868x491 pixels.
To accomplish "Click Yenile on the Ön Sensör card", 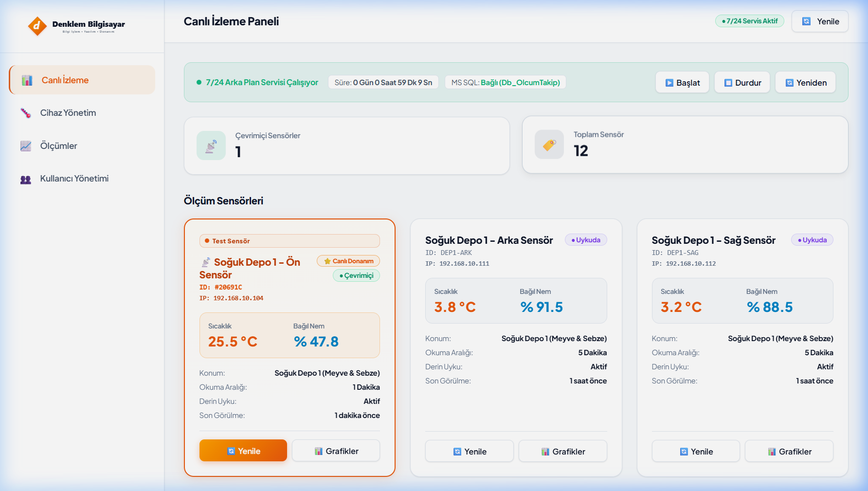I will pos(243,451).
